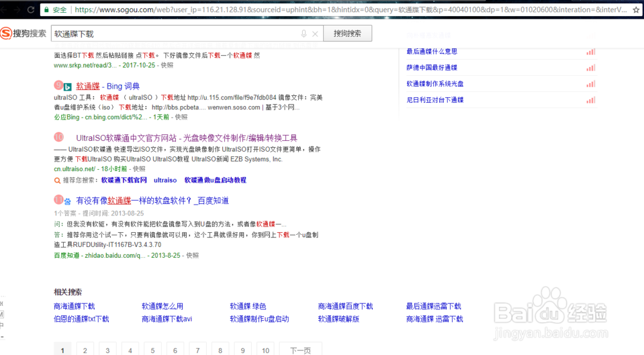Click suggested search 软碟通做u盘启动教程
This screenshot has height=355, width=644.
[215, 180]
